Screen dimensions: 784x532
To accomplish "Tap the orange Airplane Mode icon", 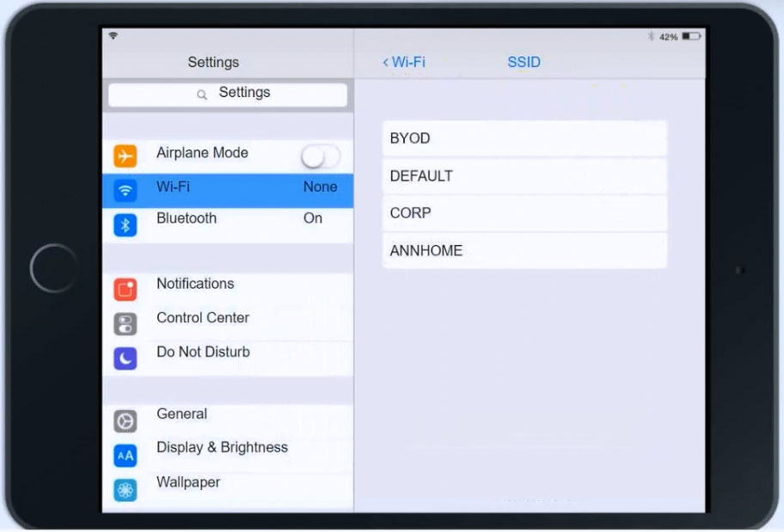I will point(126,156).
